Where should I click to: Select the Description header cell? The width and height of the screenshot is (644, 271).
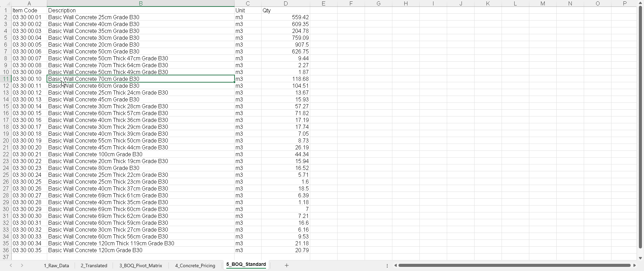[140, 10]
